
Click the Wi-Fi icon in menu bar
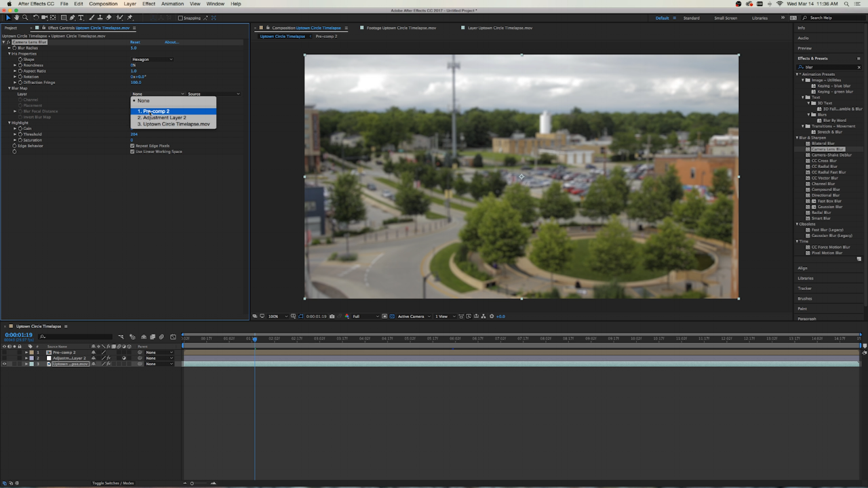(779, 4)
